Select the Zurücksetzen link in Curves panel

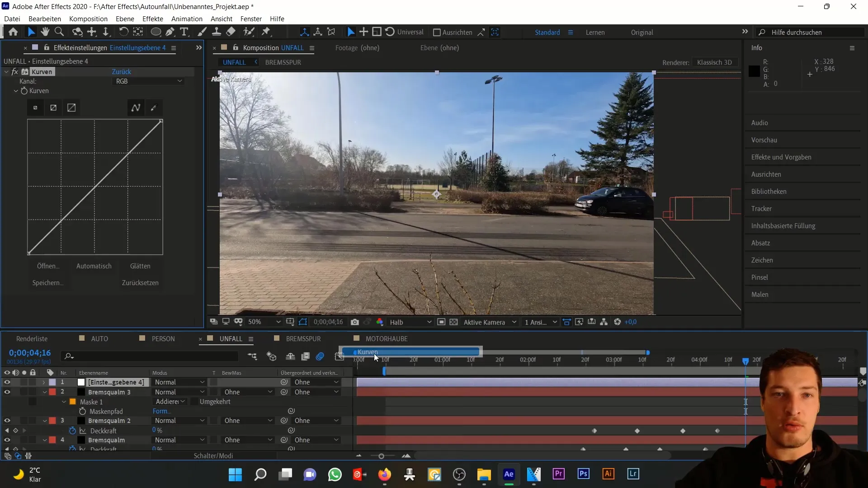[140, 282]
